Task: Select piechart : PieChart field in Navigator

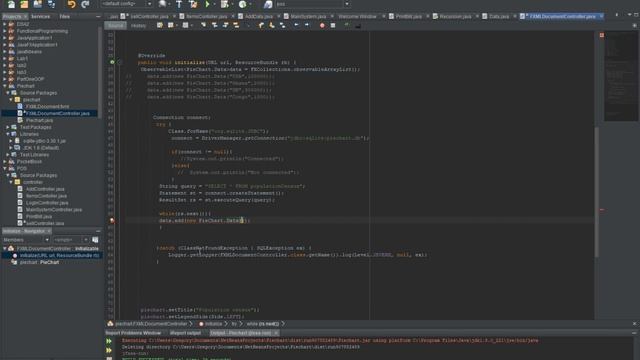Action: [x=39, y=262]
